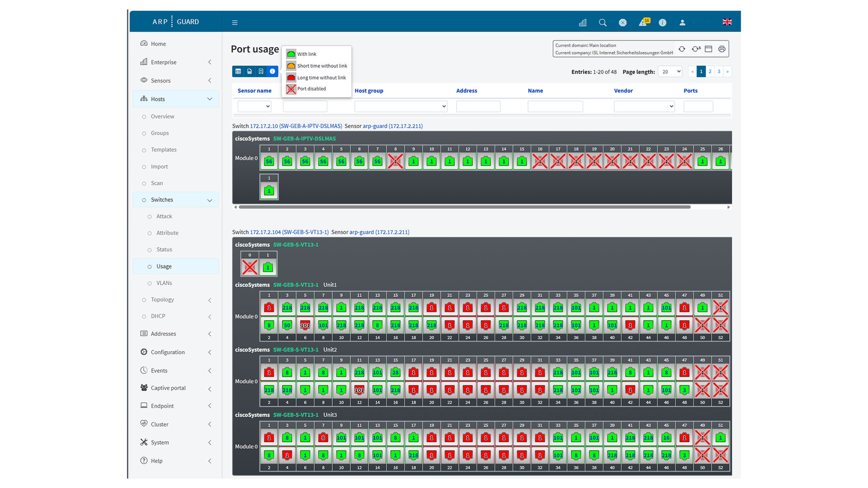
Task: Open switch link 172.17.2.10 (SW-GEB-A-IPTV-DSLMAS)
Action: (296, 126)
